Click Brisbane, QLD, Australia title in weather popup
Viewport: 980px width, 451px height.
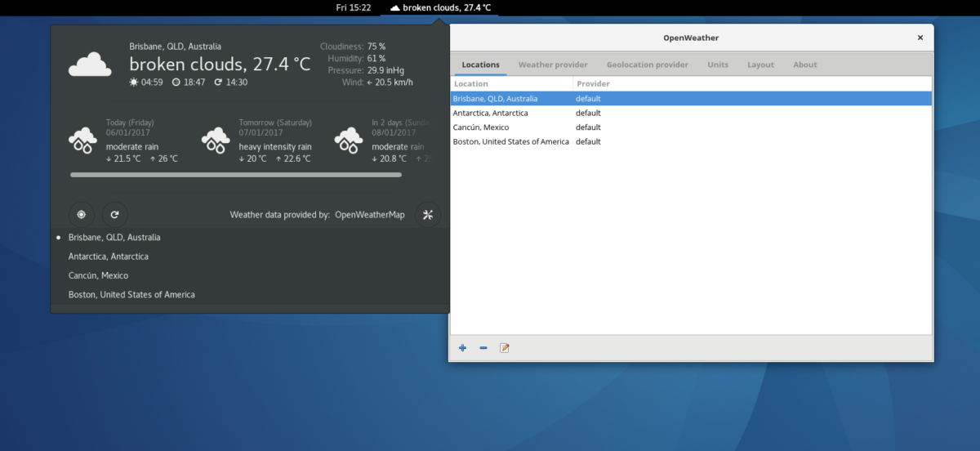[x=175, y=47]
